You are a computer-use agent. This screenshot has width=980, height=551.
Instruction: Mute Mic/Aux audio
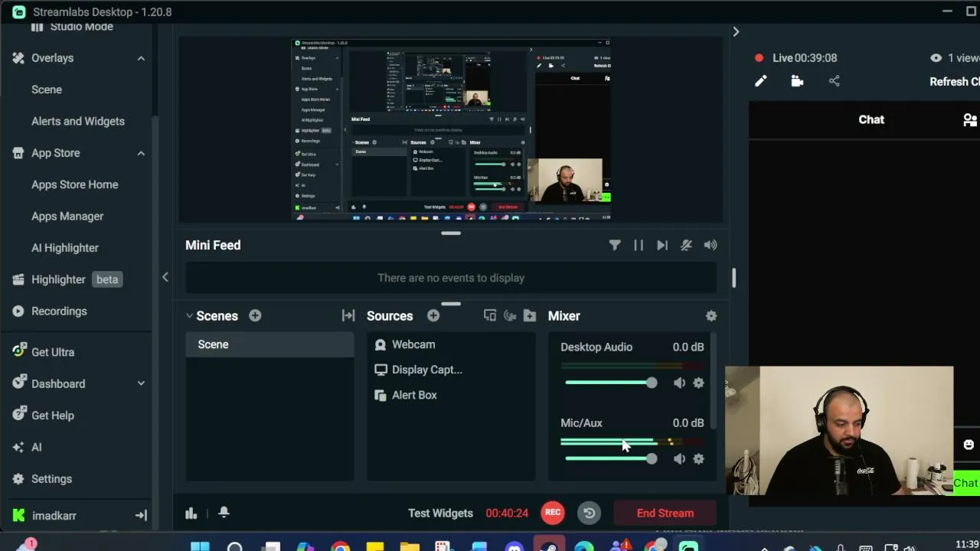tap(679, 458)
